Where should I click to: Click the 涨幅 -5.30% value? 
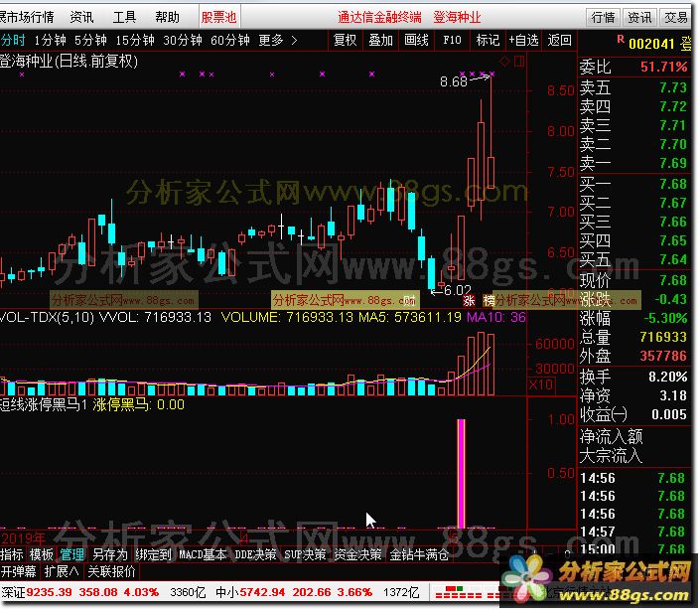(665, 318)
